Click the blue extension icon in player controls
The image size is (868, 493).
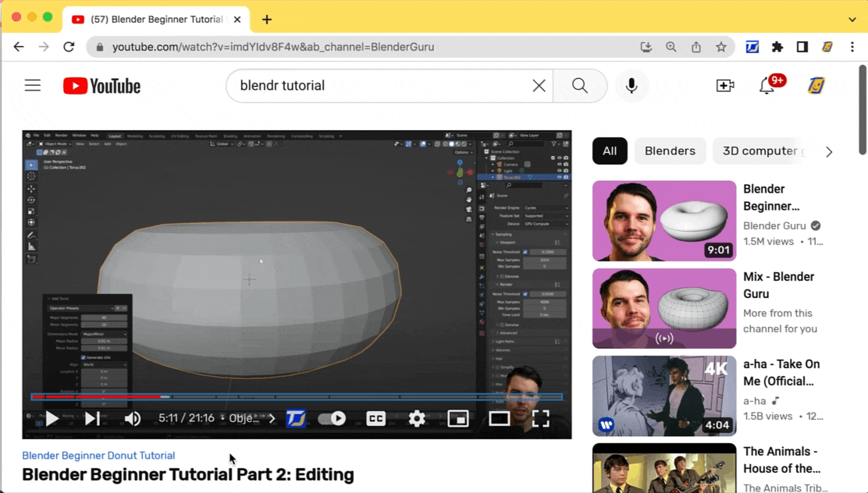[x=296, y=418]
